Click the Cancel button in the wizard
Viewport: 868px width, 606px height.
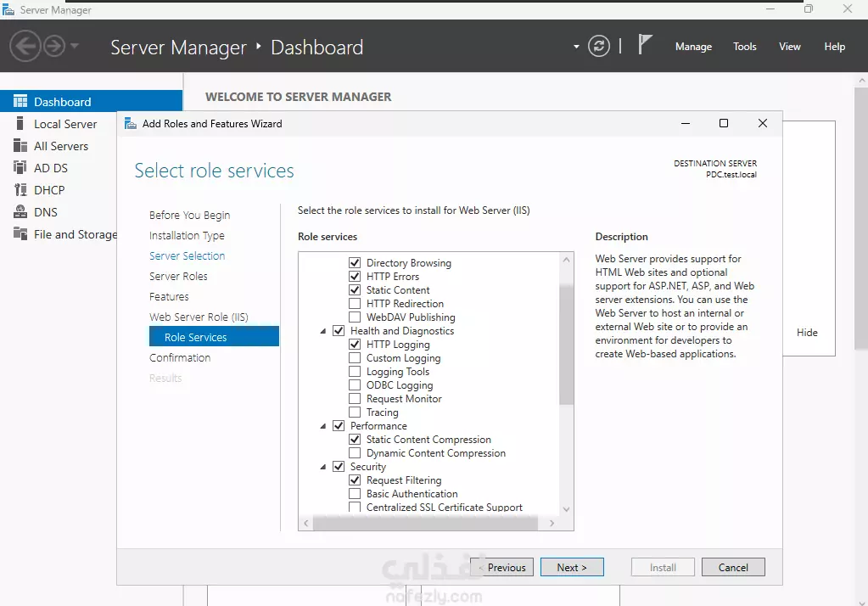(x=733, y=567)
